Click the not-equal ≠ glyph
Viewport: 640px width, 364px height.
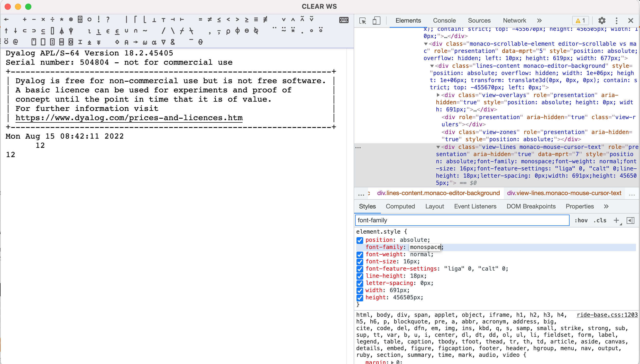click(210, 20)
